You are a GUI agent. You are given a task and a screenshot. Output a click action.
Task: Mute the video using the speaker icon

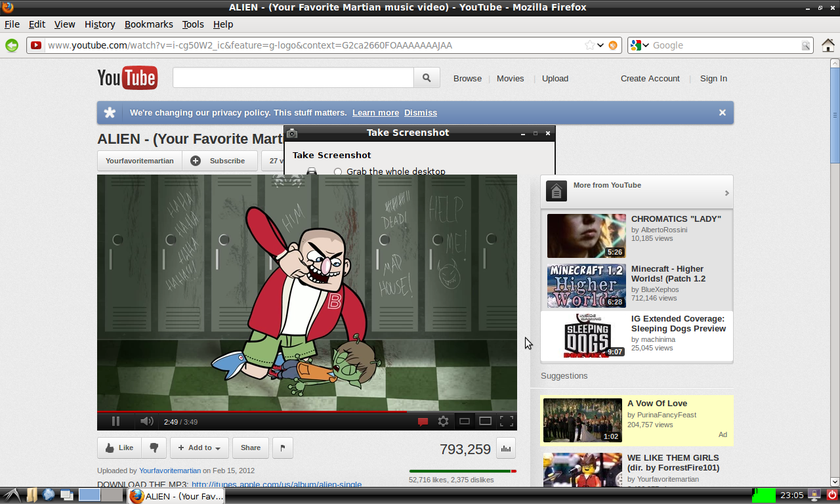(147, 421)
